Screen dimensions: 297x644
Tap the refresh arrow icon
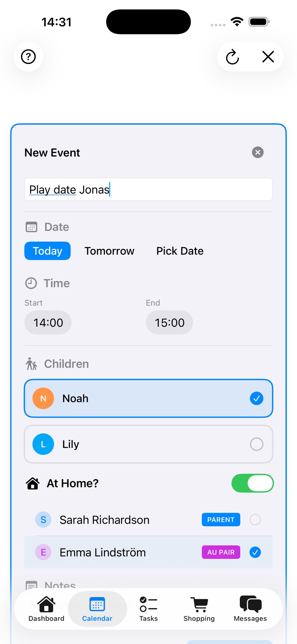pos(232,57)
